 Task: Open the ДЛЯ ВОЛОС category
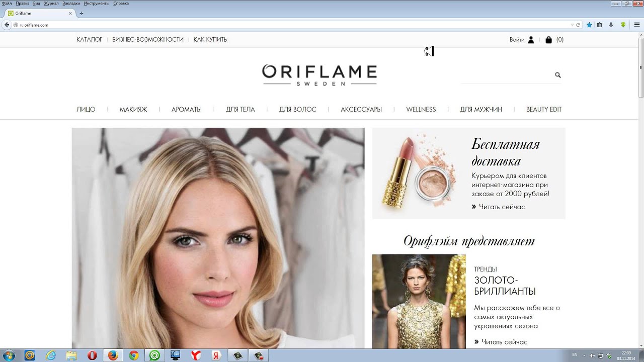(x=298, y=109)
